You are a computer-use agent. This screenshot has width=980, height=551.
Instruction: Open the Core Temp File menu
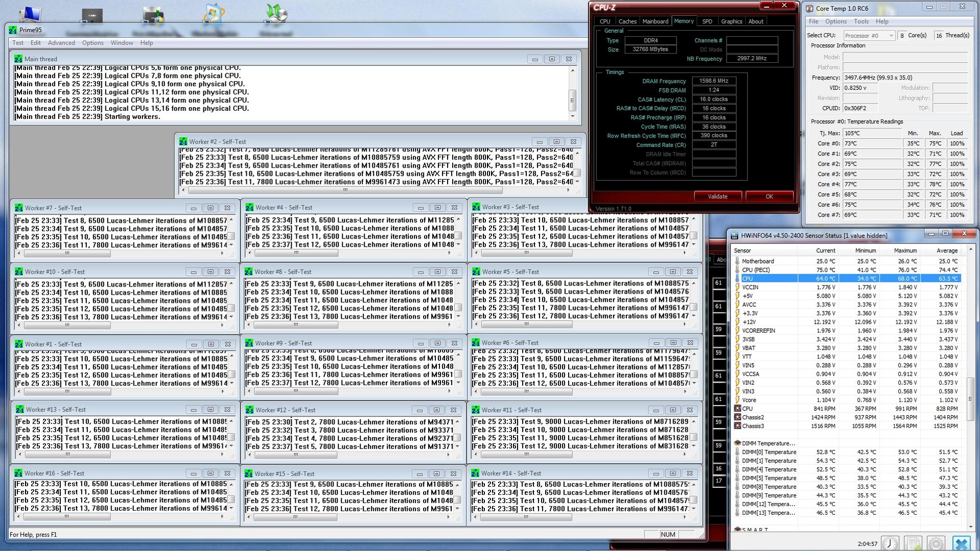point(813,21)
